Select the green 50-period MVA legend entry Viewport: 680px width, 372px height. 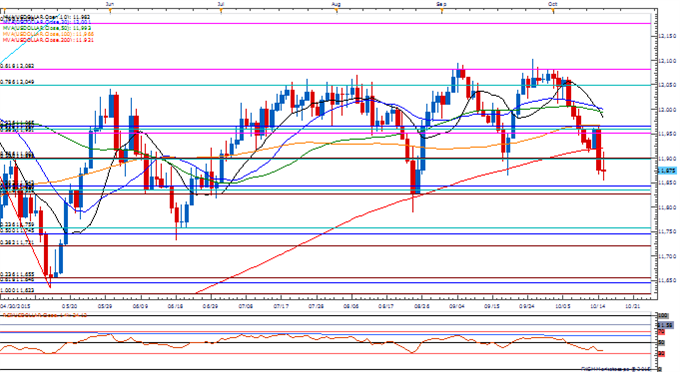coord(47,28)
